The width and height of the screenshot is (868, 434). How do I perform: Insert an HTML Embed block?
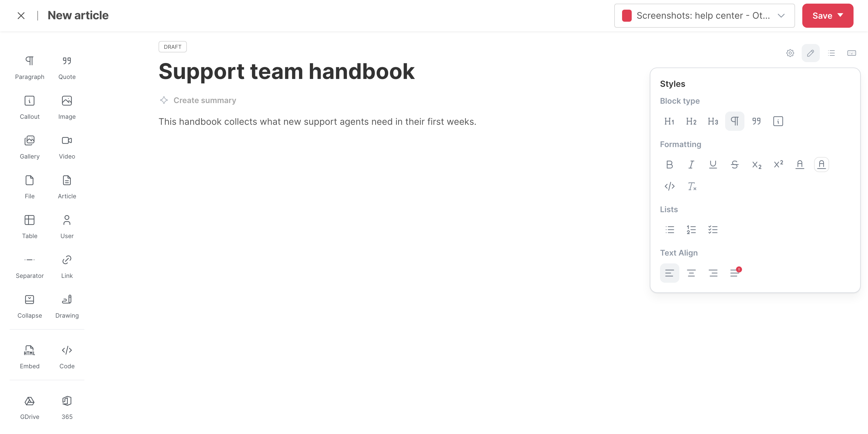[30, 357]
